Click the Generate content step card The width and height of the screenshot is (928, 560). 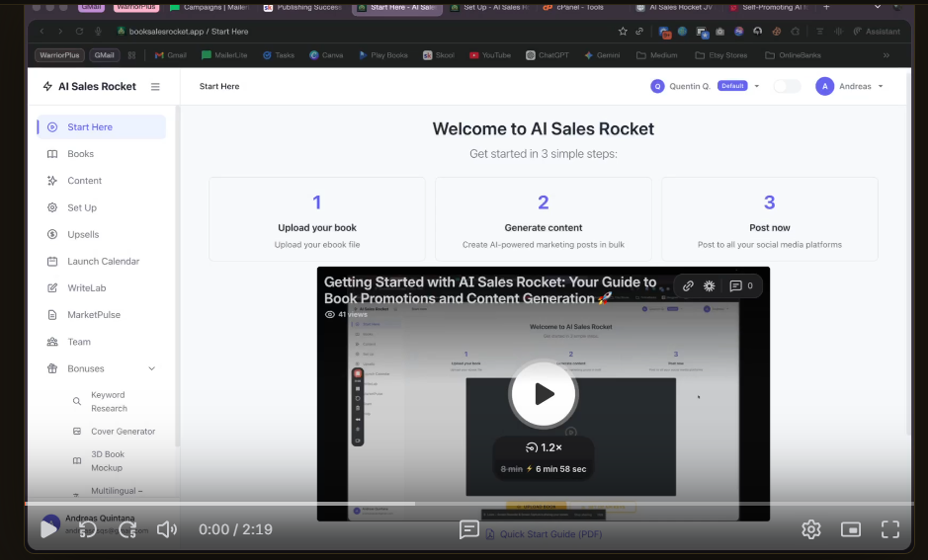pyautogui.click(x=544, y=219)
